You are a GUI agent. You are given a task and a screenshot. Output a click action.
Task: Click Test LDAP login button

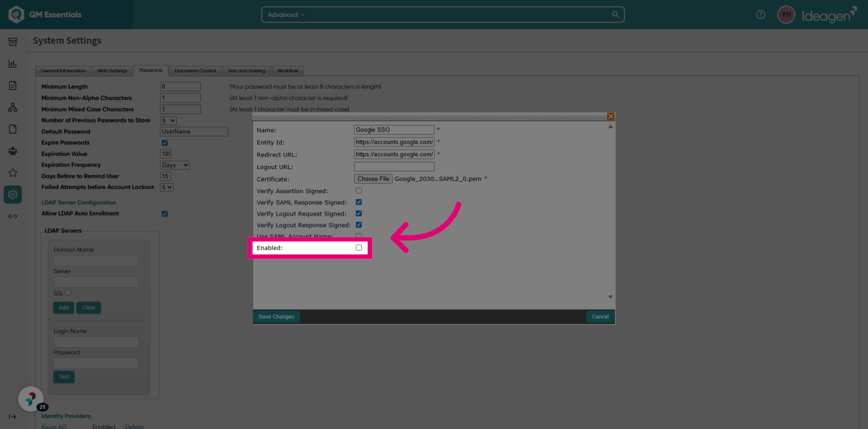[64, 377]
